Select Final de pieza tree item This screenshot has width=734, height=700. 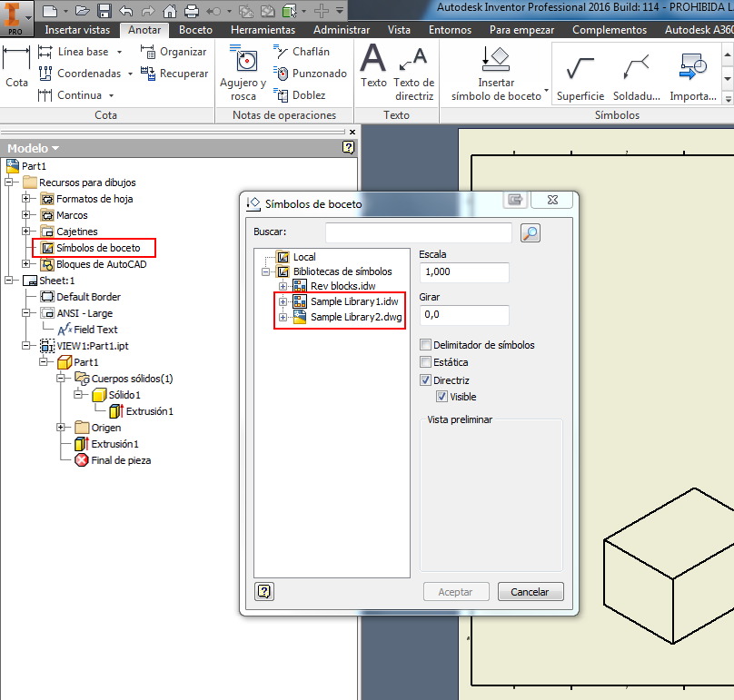click(x=121, y=460)
